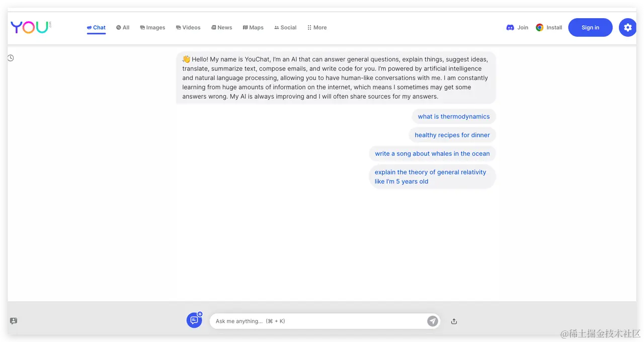Image resolution: width=644 pixels, height=342 pixels.
Task: Switch to the All search tab
Action: (x=123, y=28)
